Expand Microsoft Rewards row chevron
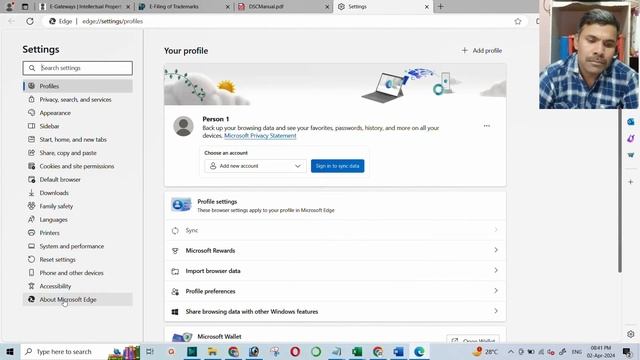 tap(496, 250)
